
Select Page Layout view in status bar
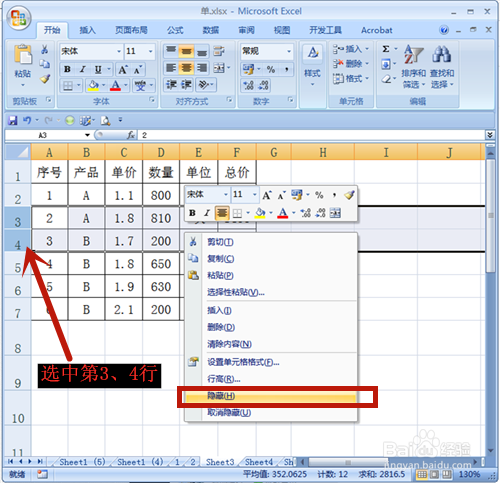(434, 474)
